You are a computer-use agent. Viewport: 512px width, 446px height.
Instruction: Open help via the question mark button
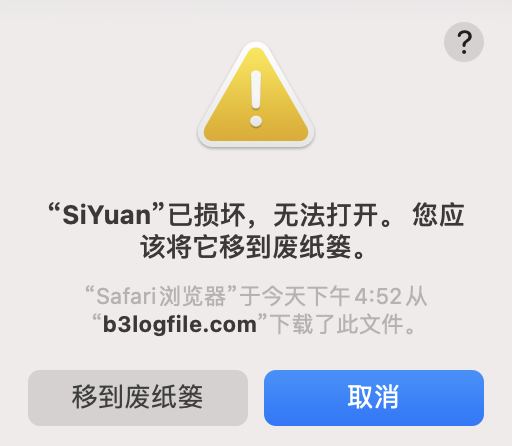click(x=464, y=42)
